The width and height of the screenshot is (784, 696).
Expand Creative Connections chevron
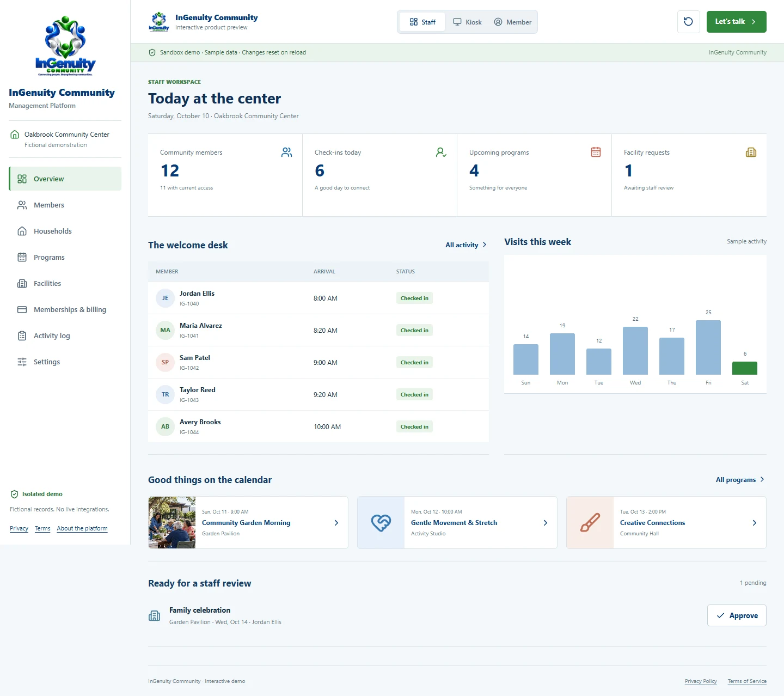coord(755,523)
